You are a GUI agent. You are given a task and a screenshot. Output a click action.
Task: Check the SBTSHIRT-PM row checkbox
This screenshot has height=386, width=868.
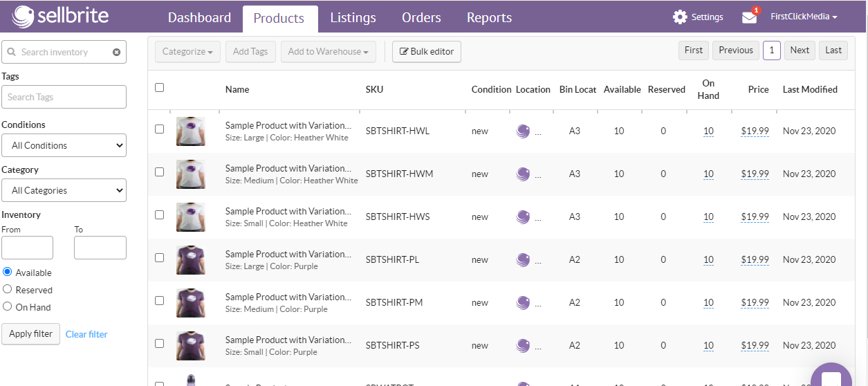(160, 301)
